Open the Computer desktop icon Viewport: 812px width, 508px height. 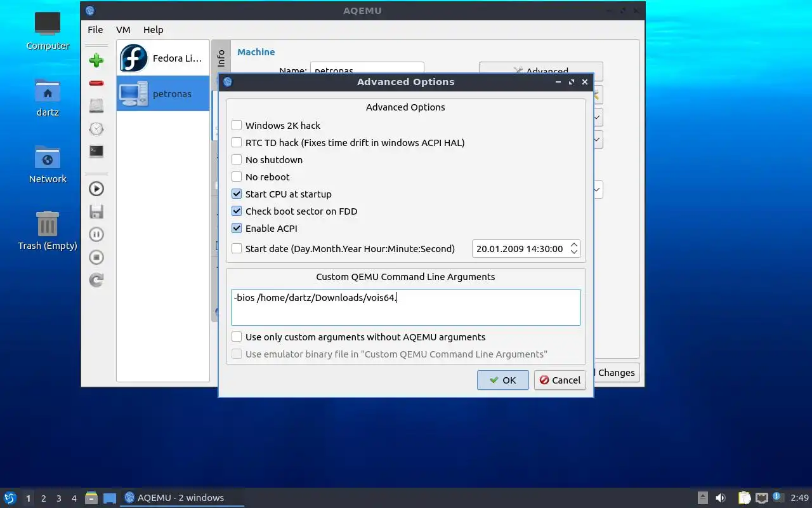tap(48, 30)
